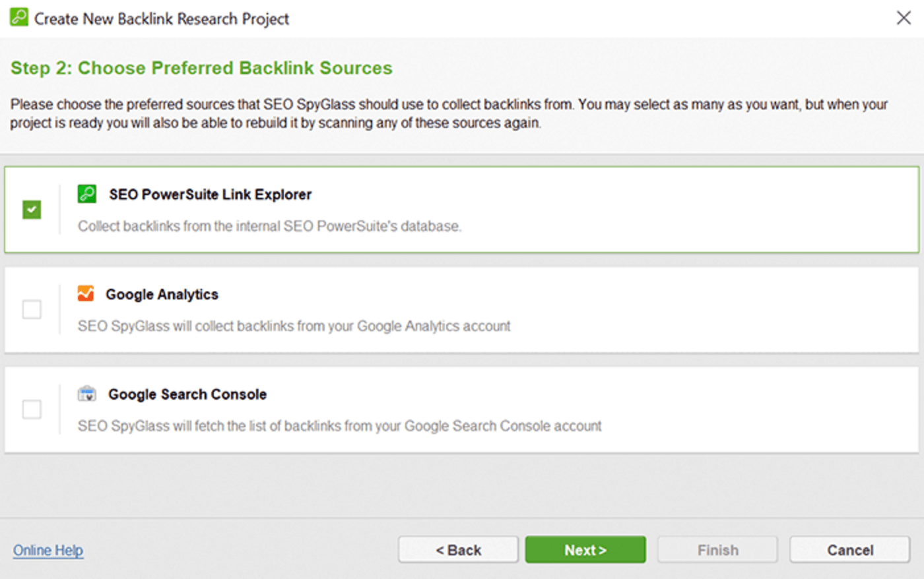Open the Online Help link

(x=48, y=550)
